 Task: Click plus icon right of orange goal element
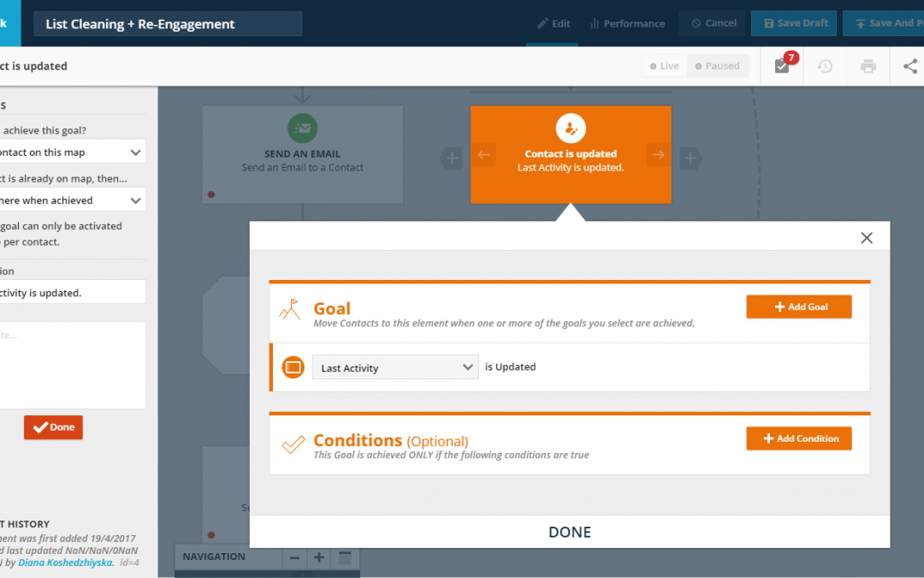tap(690, 158)
